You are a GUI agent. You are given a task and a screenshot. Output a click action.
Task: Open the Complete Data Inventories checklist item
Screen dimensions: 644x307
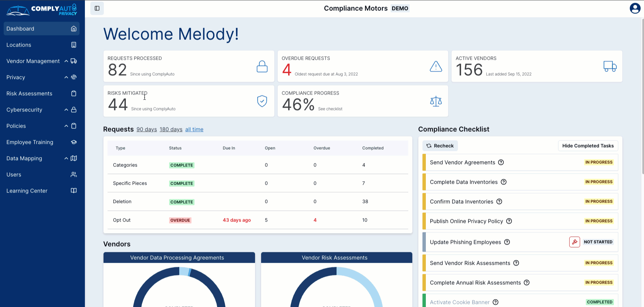click(520, 182)
